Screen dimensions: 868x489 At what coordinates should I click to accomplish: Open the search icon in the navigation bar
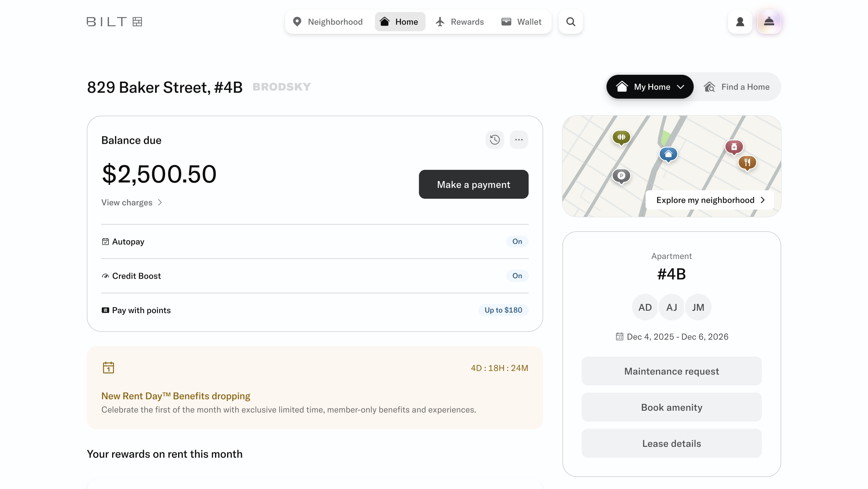(x=570, y=22)
